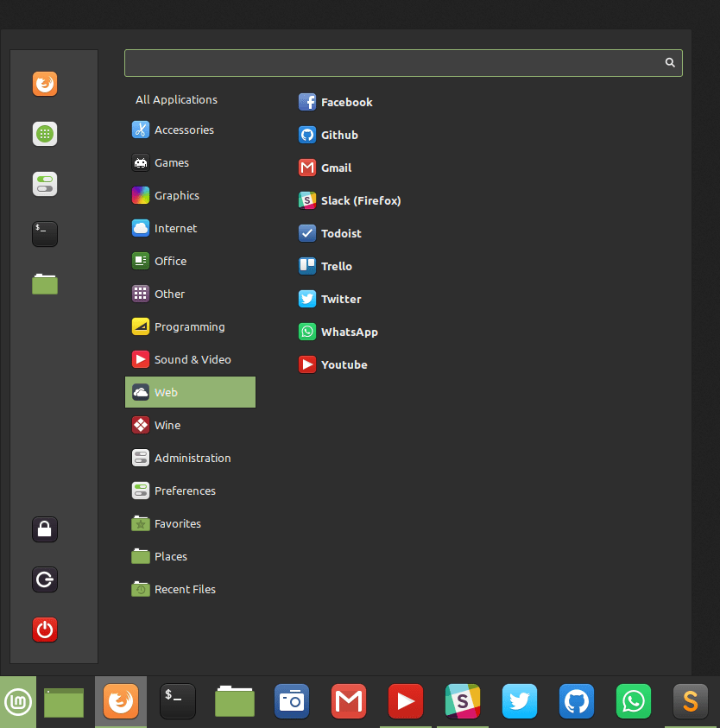
Task: Launch WhatsApp from the taskbar
Action: tap(633, 701)
